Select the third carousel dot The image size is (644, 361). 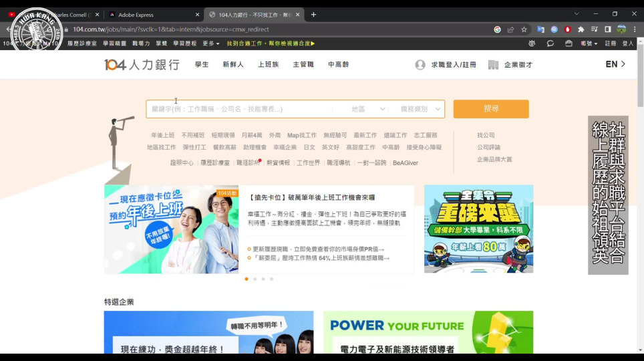point(263,279)
